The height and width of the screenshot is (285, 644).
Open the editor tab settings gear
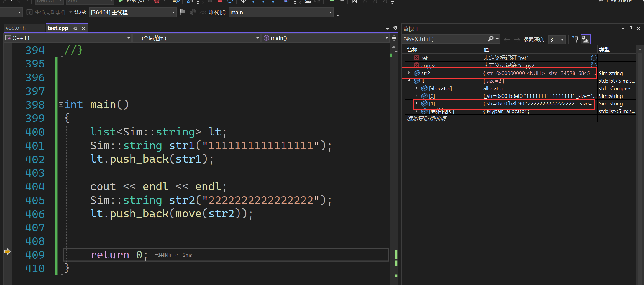click(x=395, y=28)
